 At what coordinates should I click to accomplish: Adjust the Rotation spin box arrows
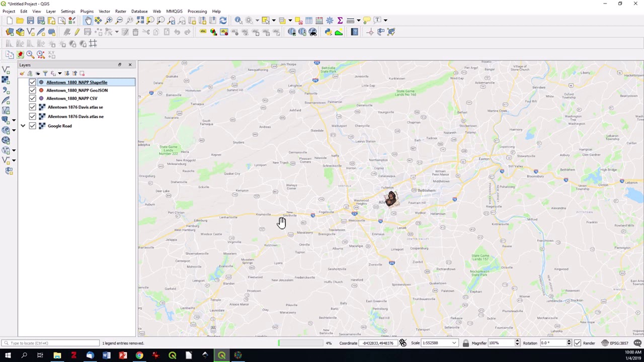(x=569, y=343)
